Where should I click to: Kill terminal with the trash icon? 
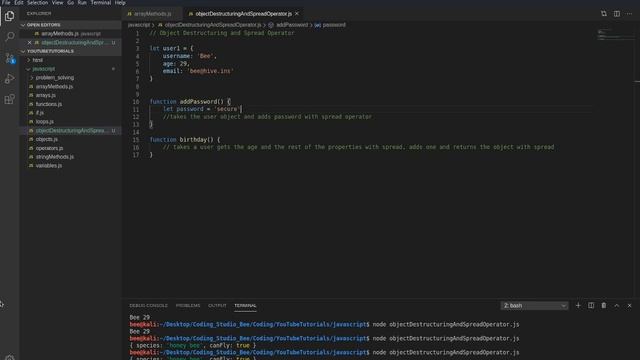pos(604,305)
